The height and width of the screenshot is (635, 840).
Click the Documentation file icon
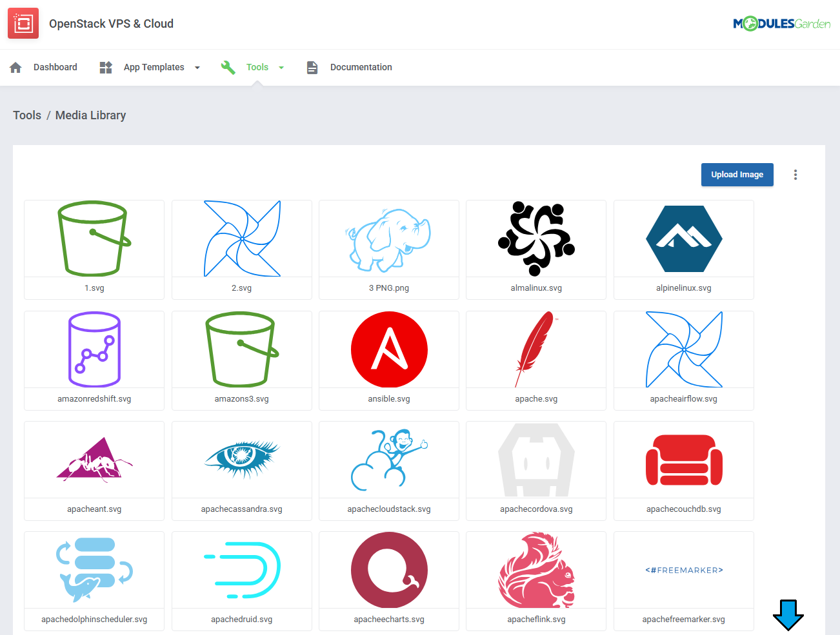(x=312, y=68)
